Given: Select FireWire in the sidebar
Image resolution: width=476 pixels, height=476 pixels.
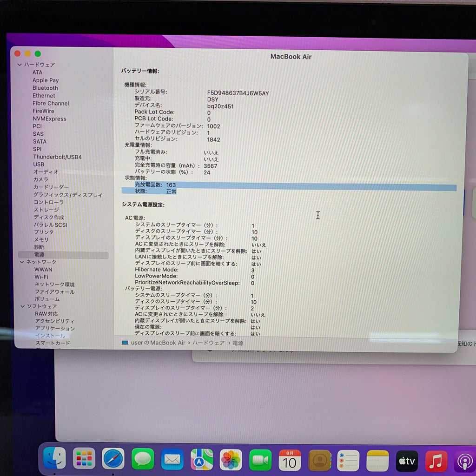Looking at the screenshot, I should coord(43,111).
